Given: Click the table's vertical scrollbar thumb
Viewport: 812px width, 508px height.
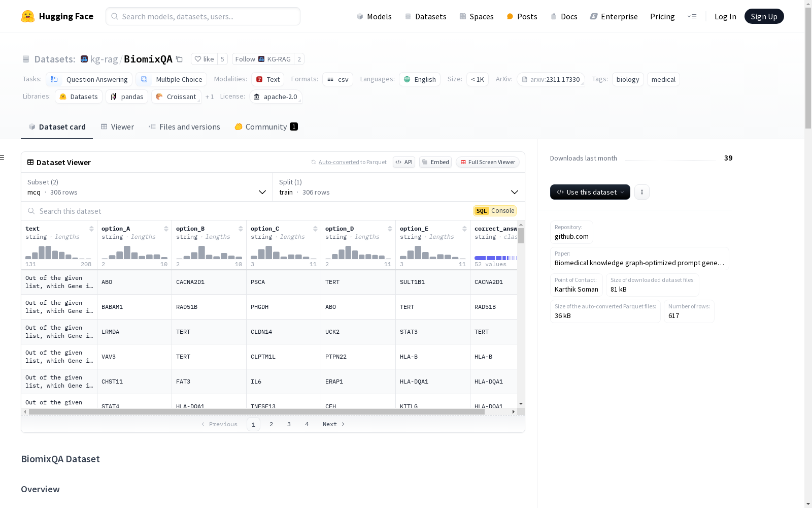Looking at the screenshot, I should pos(521,236).
